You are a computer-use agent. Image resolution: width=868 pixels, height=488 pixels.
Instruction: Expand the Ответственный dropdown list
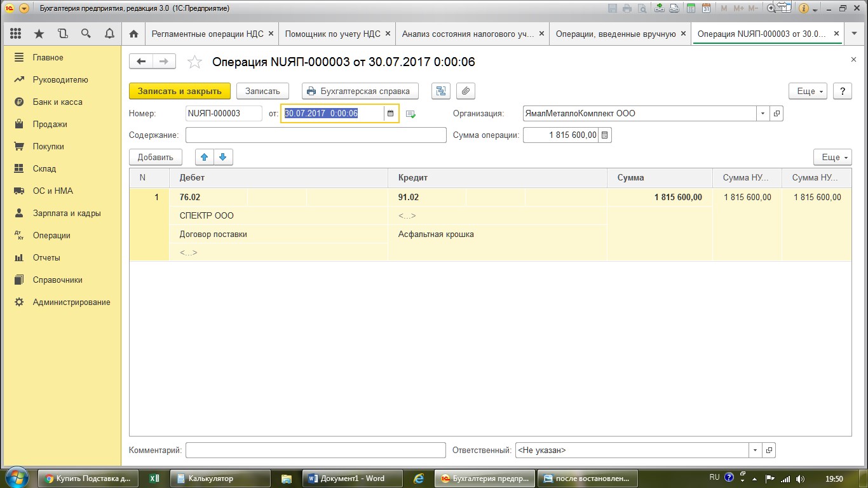point(755,450)
